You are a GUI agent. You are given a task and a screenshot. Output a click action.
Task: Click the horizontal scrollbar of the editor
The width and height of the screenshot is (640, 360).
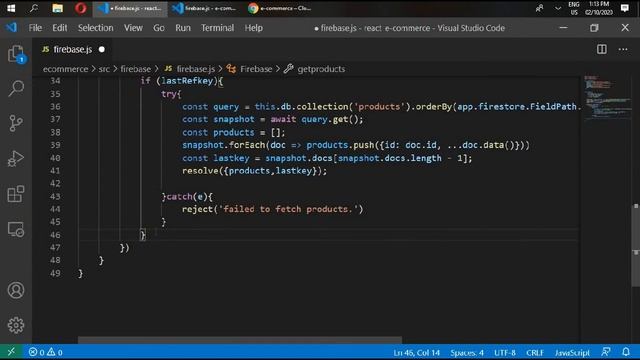click(x=240, y=340)
